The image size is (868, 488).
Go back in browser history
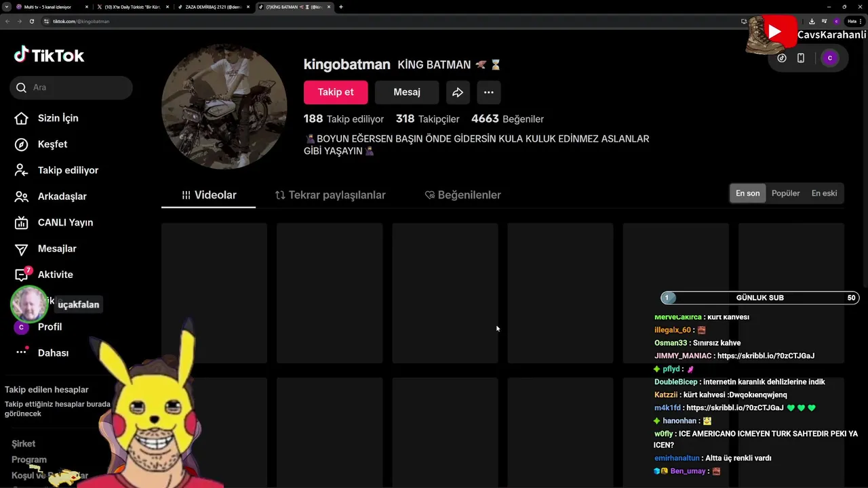[x=7, y=21]
